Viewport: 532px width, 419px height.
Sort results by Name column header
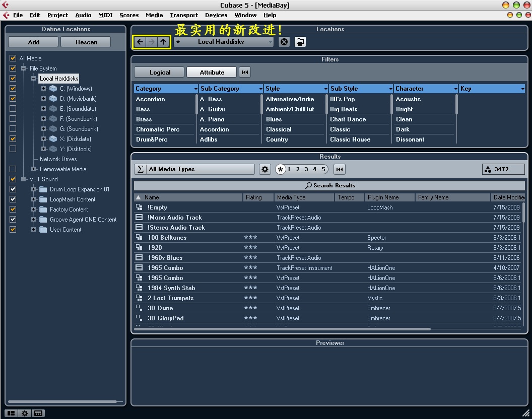(188, 197)
